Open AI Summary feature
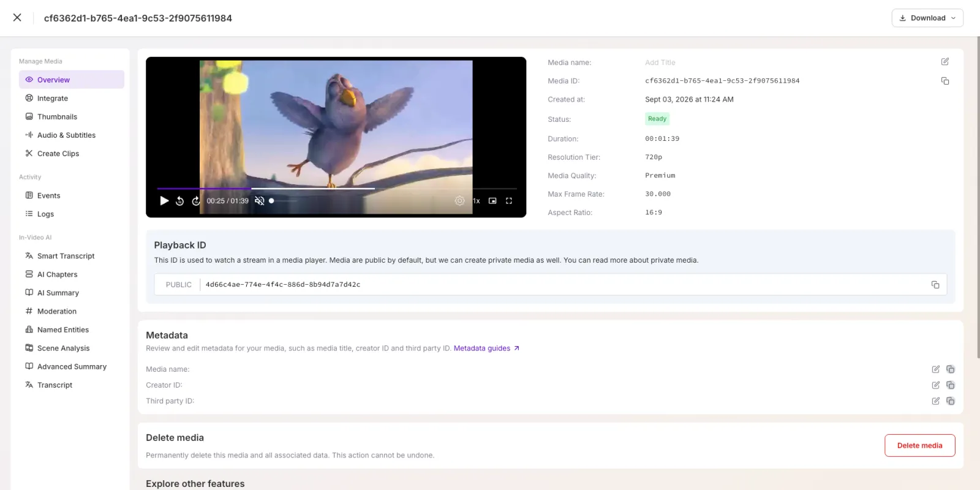The image size is (980, 490). pyautogui.click(x=72, y=293)
